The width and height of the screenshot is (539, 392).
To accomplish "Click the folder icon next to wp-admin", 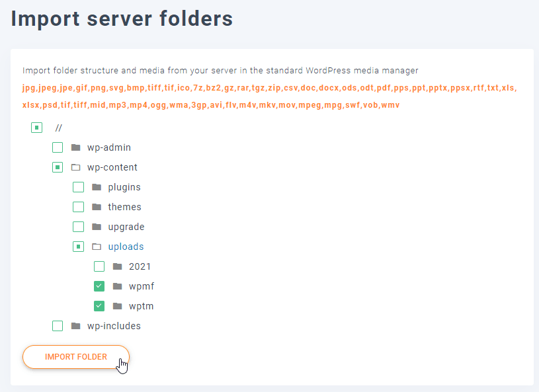I will point(75,147).
